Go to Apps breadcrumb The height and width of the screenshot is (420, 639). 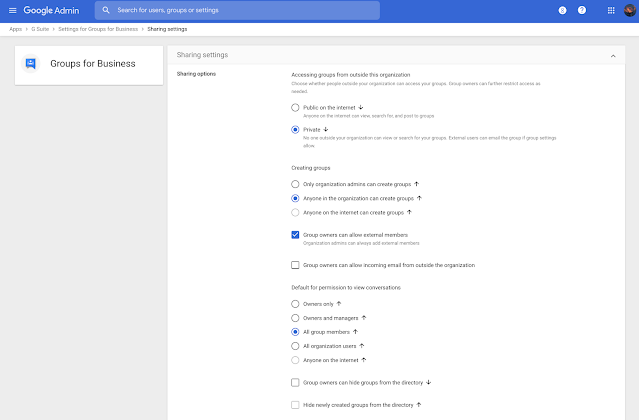coord(15,29)
